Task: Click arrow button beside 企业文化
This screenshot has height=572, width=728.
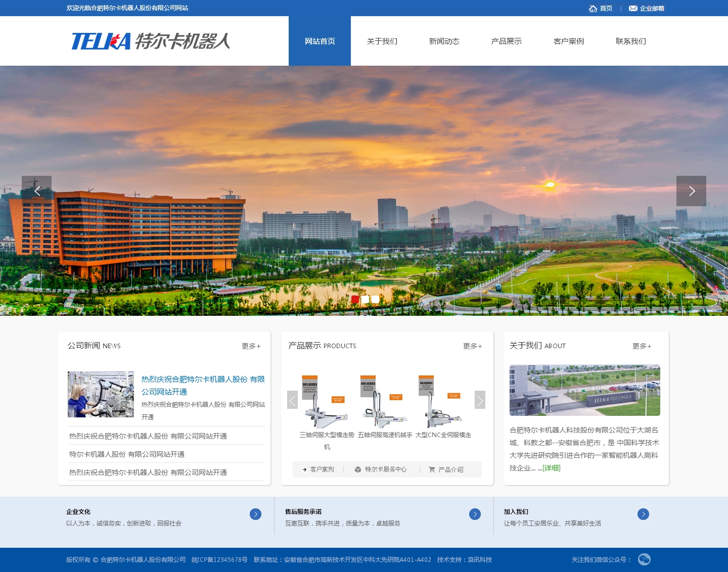Action: pos(255,514)
